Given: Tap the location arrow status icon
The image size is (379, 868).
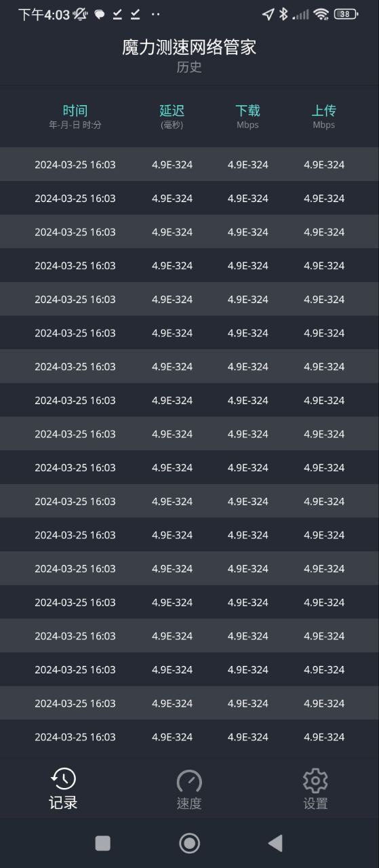Looking at the screenshot, I should pyautogui.click(x=268, y=14).
